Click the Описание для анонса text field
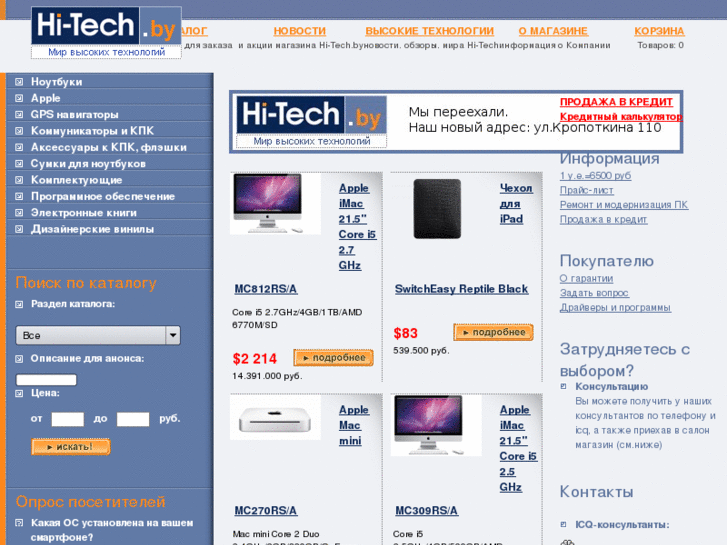Viewport: 727px width, 545px height. (x=46, y=380)
